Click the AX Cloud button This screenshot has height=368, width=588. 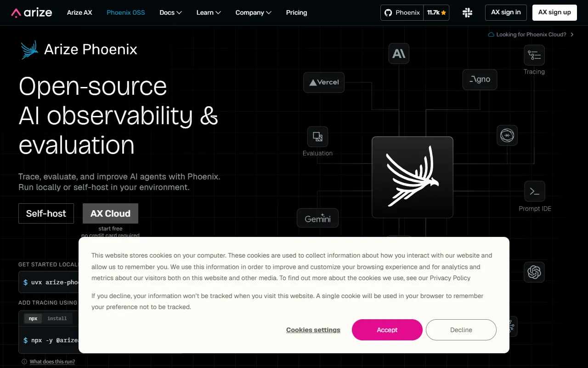110,213
